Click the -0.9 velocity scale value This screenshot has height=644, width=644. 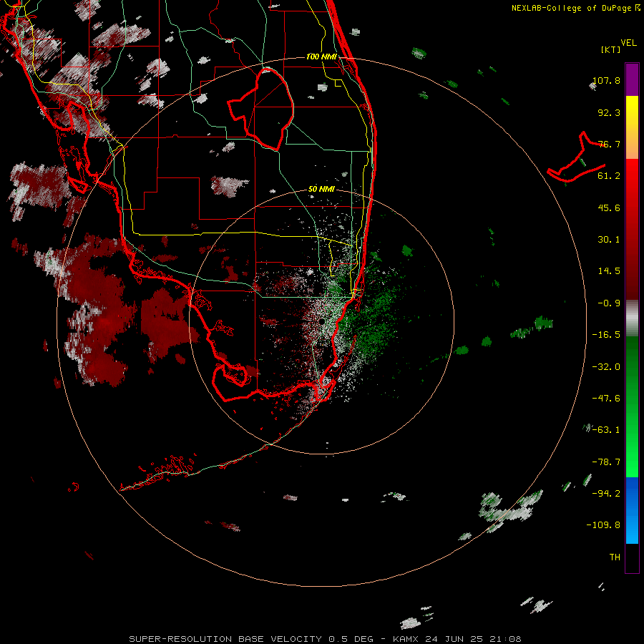click(609, 303)
